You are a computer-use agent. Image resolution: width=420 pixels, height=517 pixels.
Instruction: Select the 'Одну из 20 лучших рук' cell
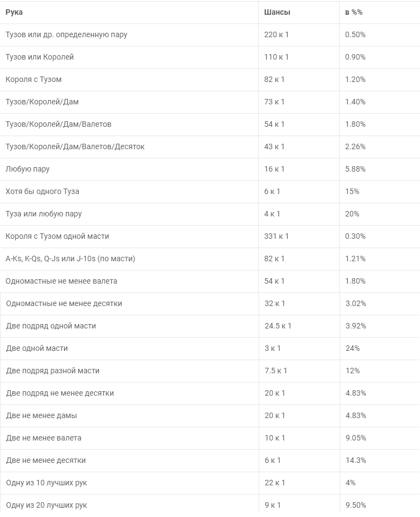[46, 505]
